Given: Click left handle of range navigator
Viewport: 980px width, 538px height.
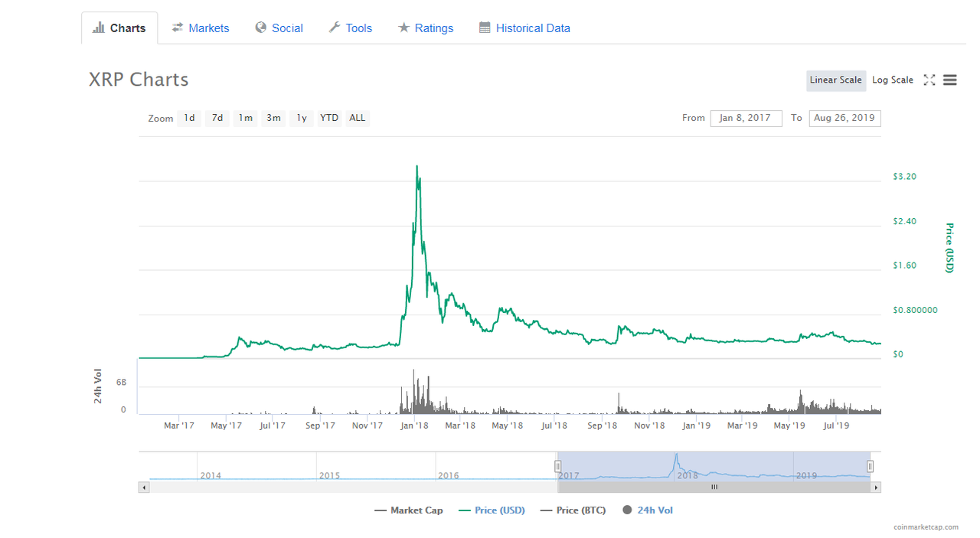Looking at the screenshot, I should coord(558,466).
